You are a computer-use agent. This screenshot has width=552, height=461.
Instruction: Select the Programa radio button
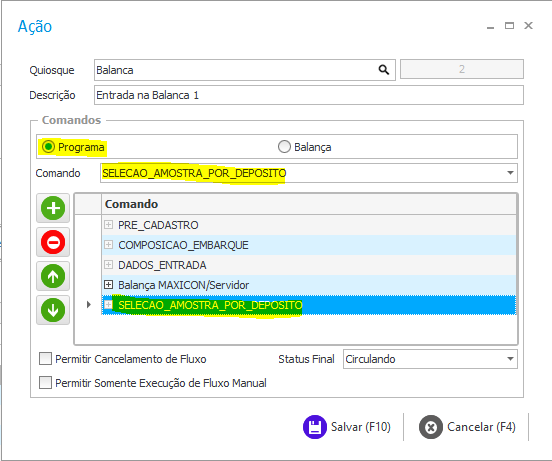tap(48, 146)
